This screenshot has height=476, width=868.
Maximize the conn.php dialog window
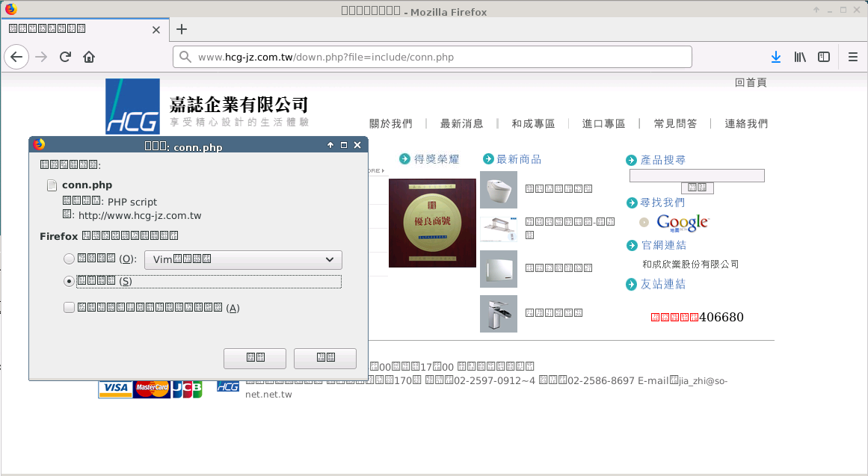(x=344, y=145)
